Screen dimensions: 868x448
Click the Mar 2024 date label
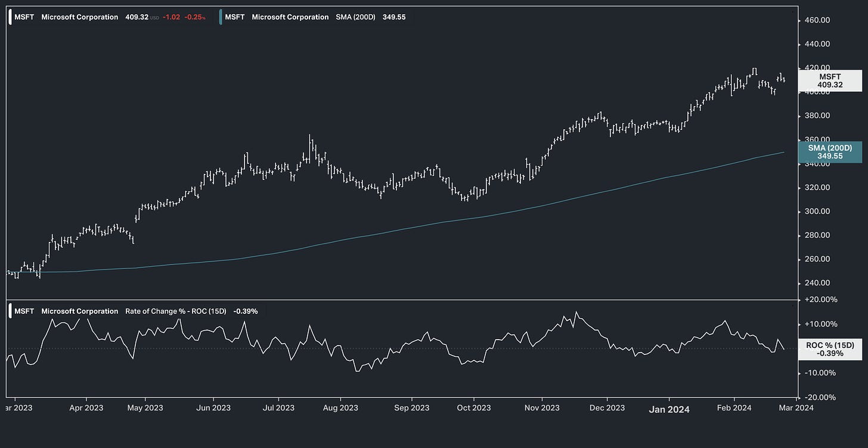[796, 408]
